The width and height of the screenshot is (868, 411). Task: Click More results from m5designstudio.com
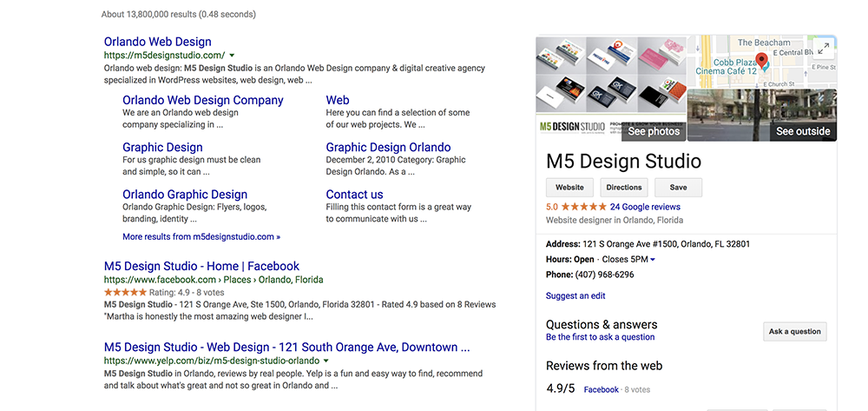[x=201, y=237]
